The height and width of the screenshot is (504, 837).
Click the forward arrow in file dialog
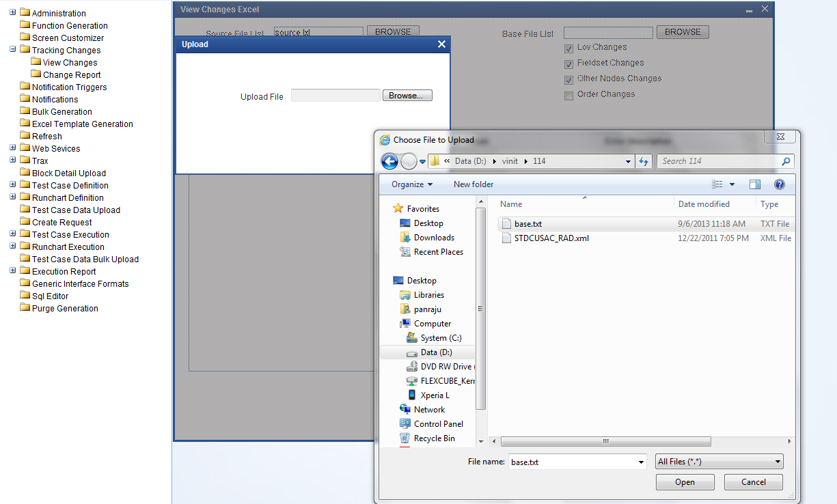pyautogui.click(x=409, y=161)
